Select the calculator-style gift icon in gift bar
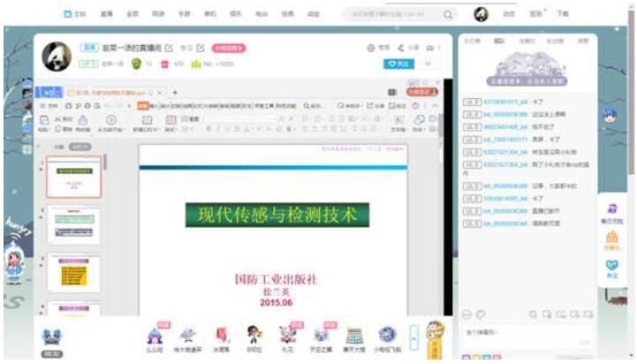 pos(354,335)
